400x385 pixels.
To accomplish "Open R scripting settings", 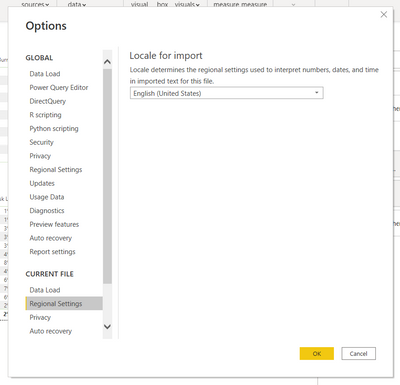I will pos(45,115).
